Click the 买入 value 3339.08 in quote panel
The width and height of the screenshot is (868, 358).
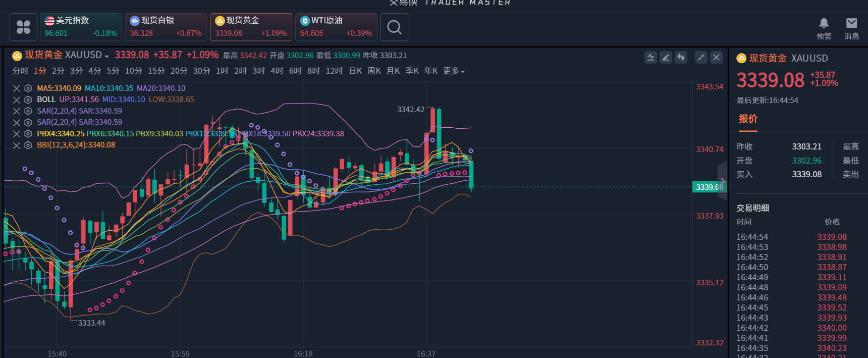tap(806, 174)
